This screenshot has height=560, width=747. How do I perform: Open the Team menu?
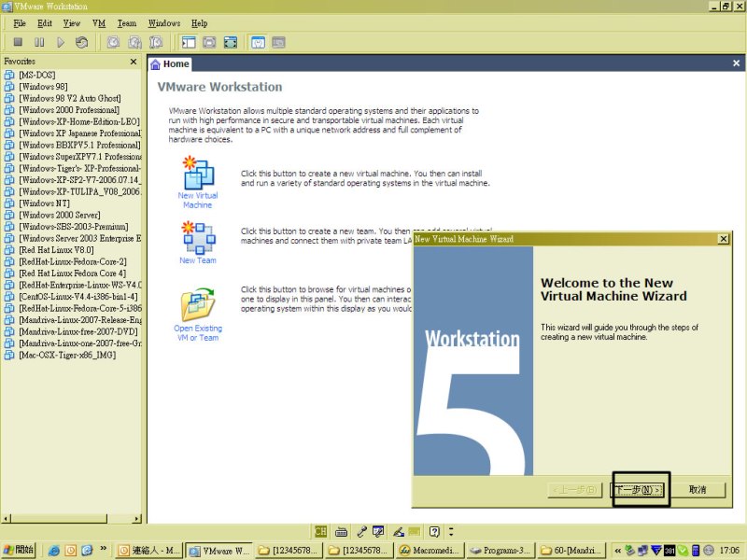click(x=127, y=23)
